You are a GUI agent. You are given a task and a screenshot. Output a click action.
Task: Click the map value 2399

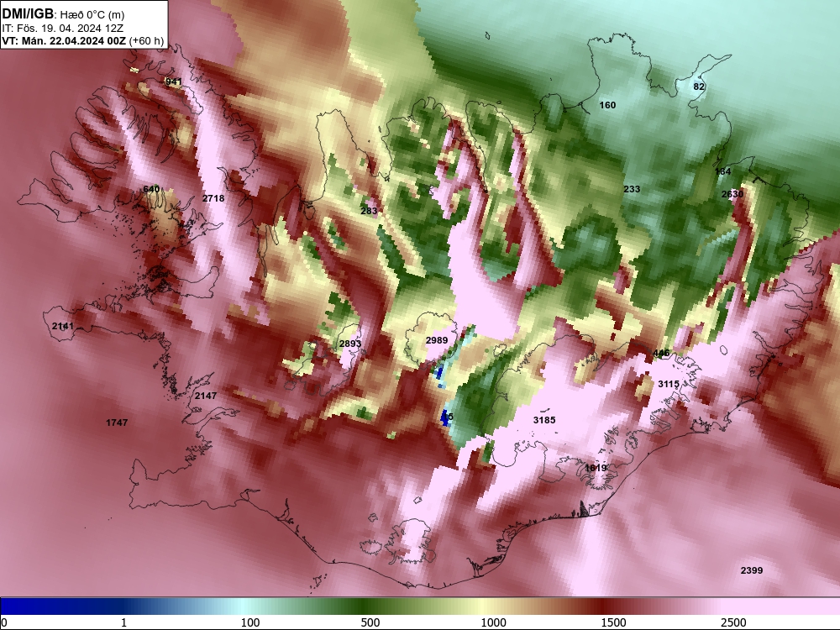[752, 570]
